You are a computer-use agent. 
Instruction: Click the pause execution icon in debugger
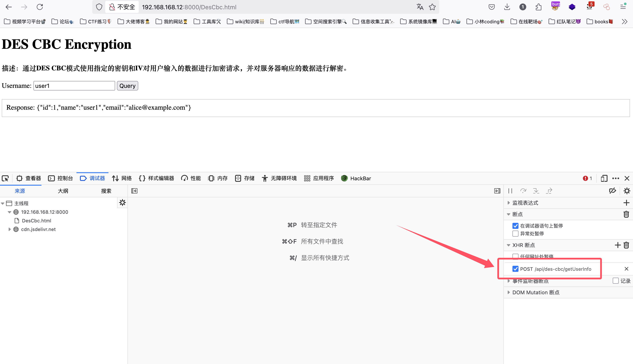click(510, 191)
